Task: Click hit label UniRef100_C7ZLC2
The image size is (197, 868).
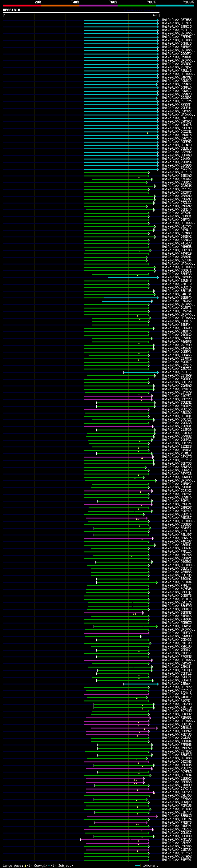Action: 177,203
